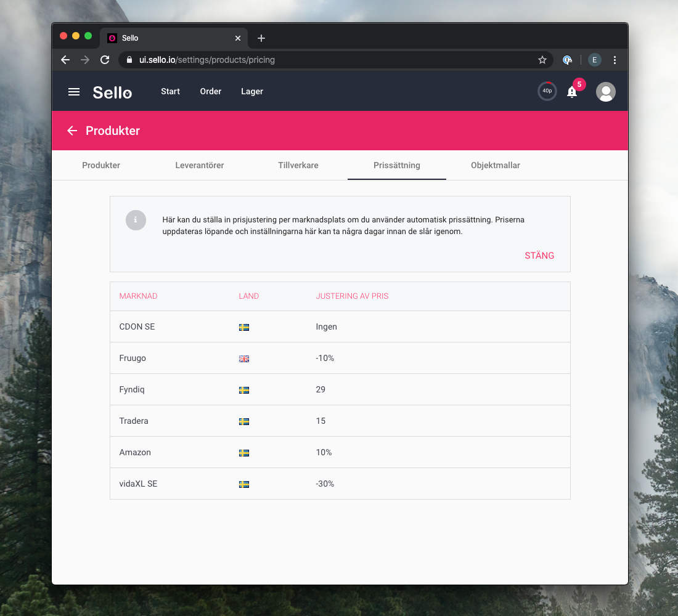View site info via the lock icon
Screen dimensions: 678x616
tap(129, 60)
